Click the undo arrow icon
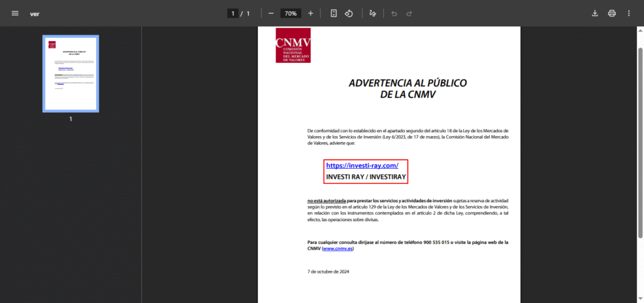This screenshot has height=303, width=644. click(x=394, y=14)
